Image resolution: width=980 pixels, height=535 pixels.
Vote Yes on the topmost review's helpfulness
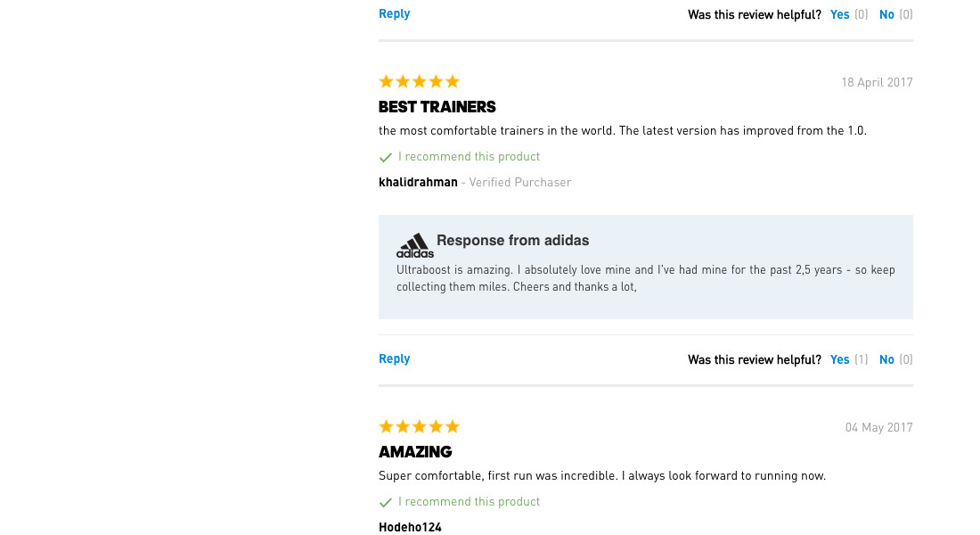point(840,14)
